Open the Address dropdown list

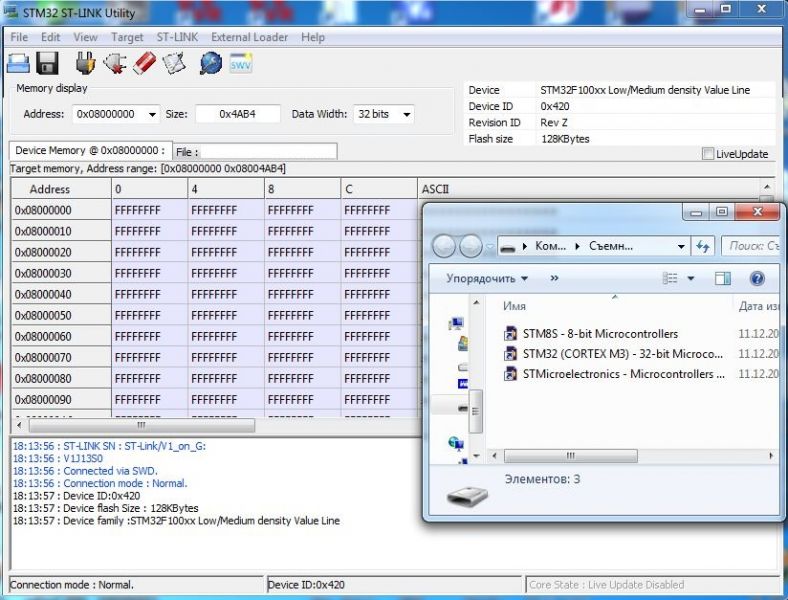click(x=152, y=115)
